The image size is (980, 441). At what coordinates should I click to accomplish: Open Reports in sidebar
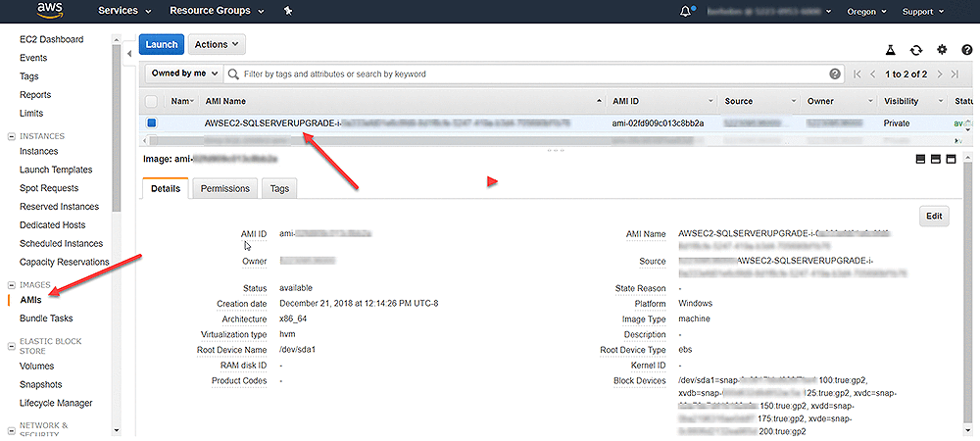35,95
